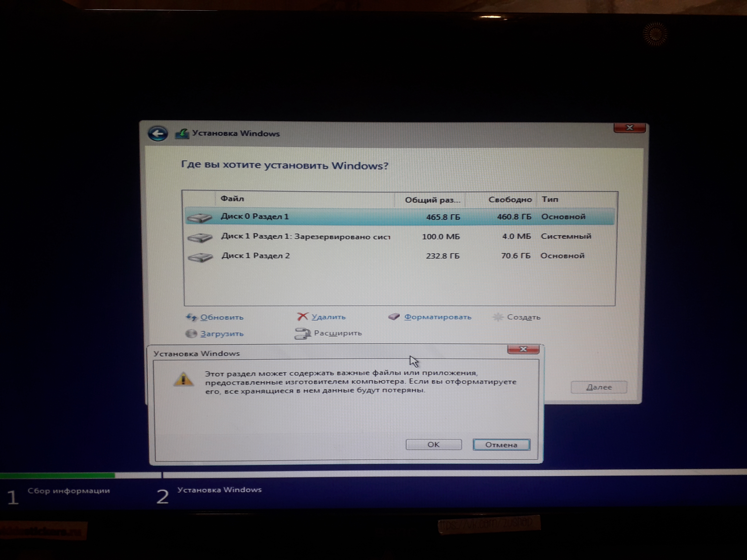
Task: Sort by the Файл column header
Action: click(x=305, y=199)
